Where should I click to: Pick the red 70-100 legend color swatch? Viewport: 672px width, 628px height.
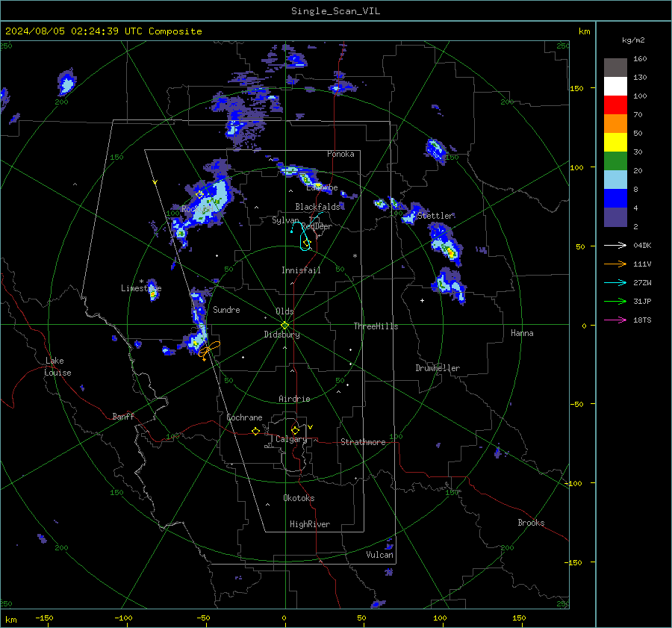coord(615,105)
